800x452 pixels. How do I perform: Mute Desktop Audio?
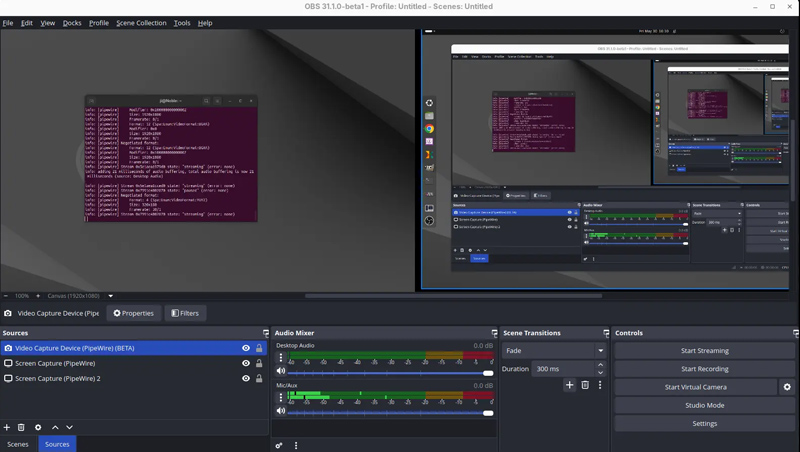(281, 371)
